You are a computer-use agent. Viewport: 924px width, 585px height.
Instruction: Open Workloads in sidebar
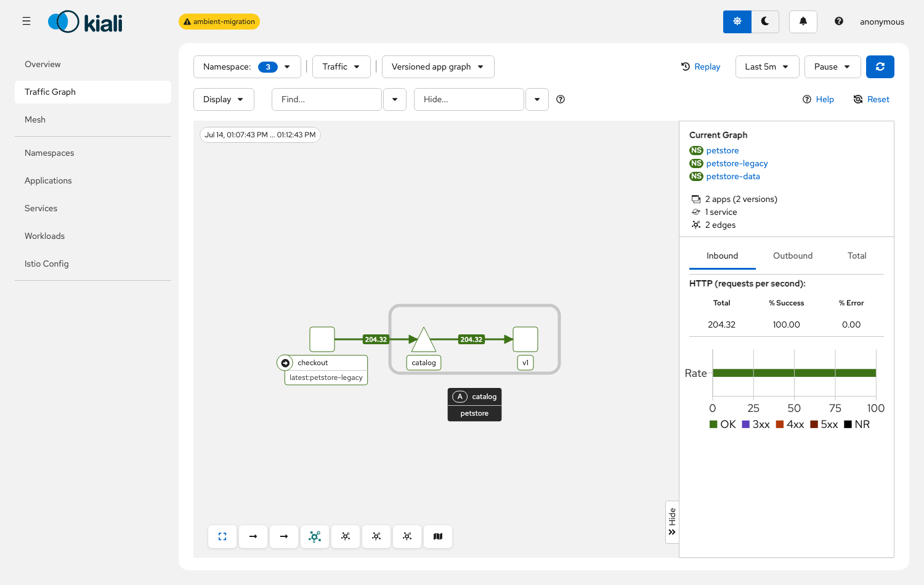pos(93,236)
